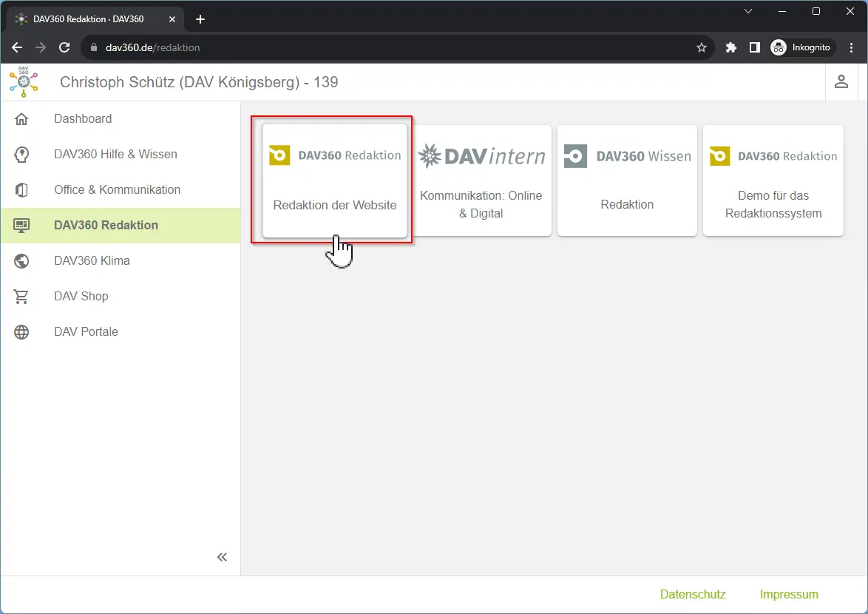Open the Chrome three-dot menu
Image resolution: width=868 pixels, height=614 pixels.
click(x=852, y=47)
